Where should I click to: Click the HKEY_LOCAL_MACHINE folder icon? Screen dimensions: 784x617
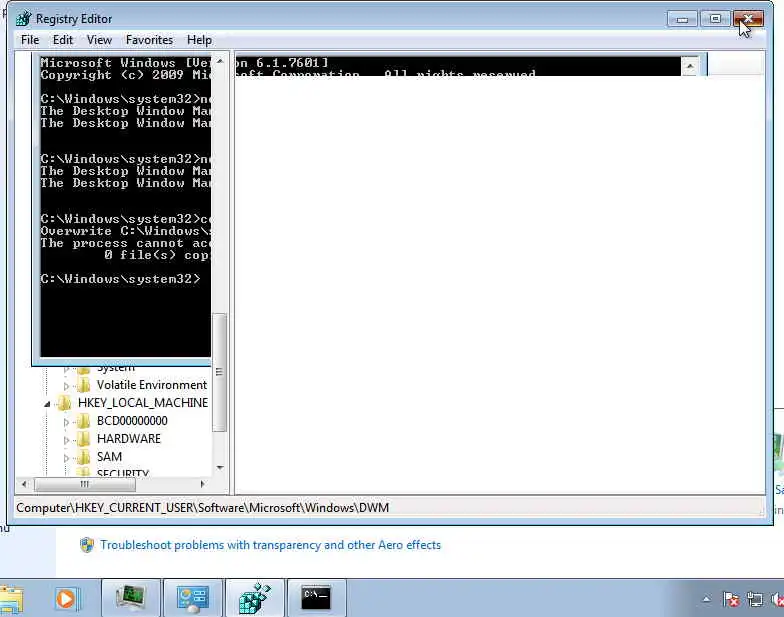click(64, 402)
